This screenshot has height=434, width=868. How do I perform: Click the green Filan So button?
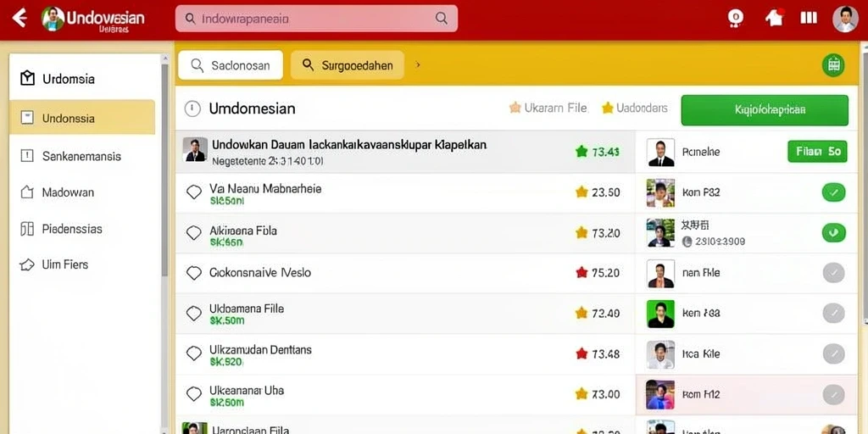(817, 151)
